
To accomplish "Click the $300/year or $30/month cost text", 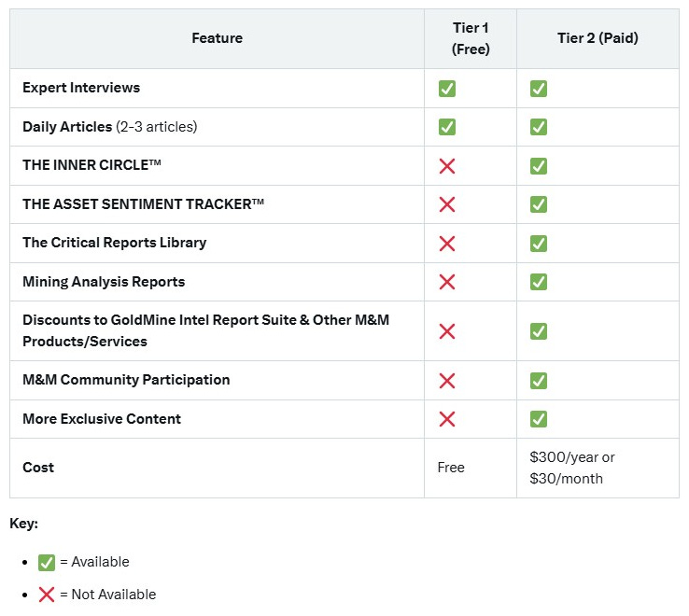I will click(572, 468).
